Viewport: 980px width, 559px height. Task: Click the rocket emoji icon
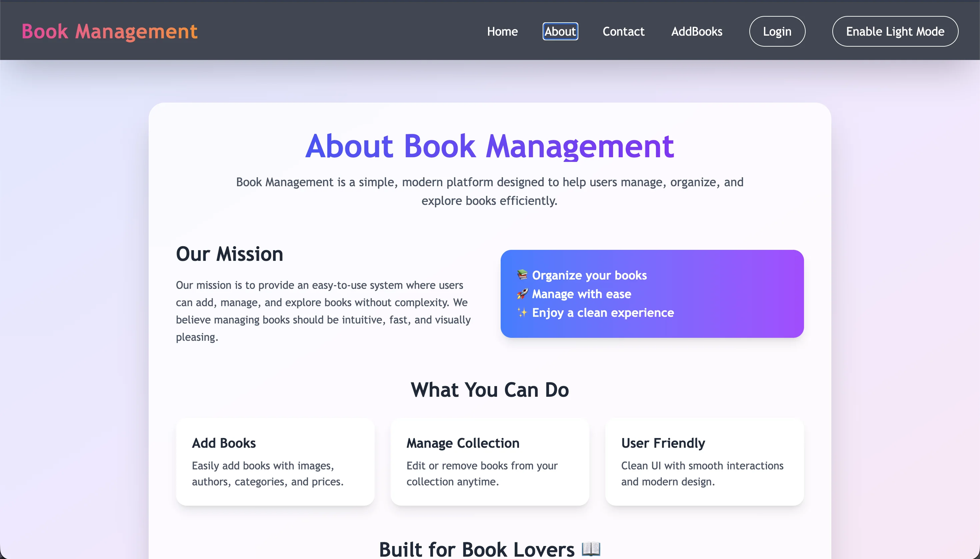coord(522,294)
